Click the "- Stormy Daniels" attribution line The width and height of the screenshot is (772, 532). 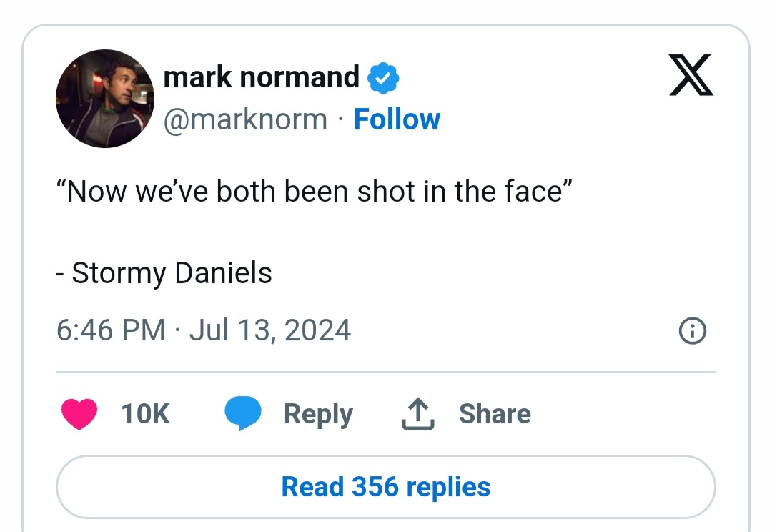pyautogui.click(x=164, y=273)
